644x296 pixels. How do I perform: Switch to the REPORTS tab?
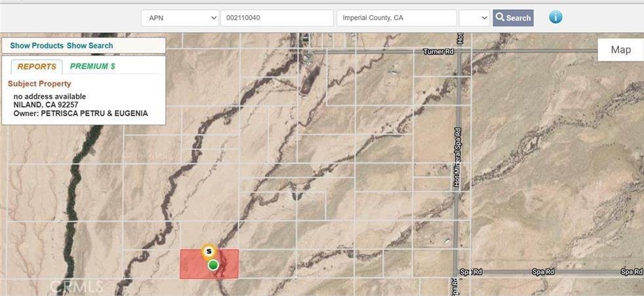37,66
